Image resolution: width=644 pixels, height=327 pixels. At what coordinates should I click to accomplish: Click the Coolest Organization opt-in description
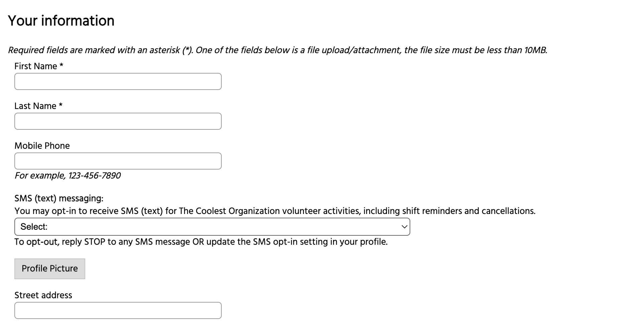(275, 211)
